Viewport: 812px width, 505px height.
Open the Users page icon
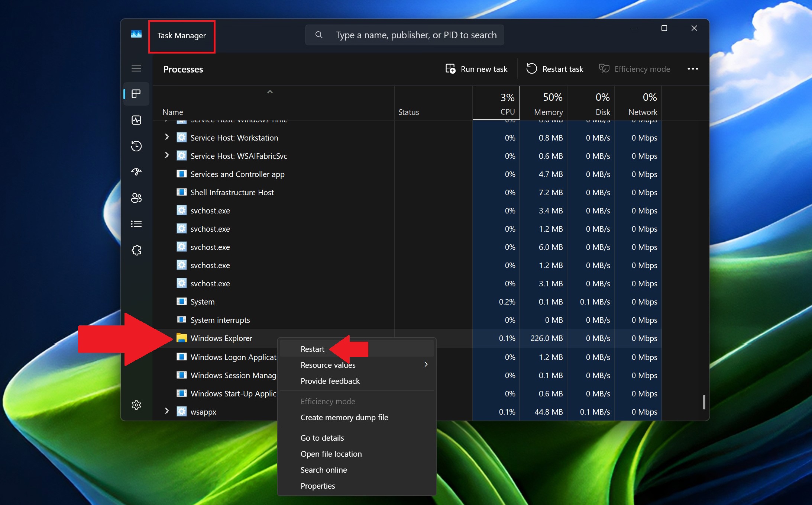[136, 198]
